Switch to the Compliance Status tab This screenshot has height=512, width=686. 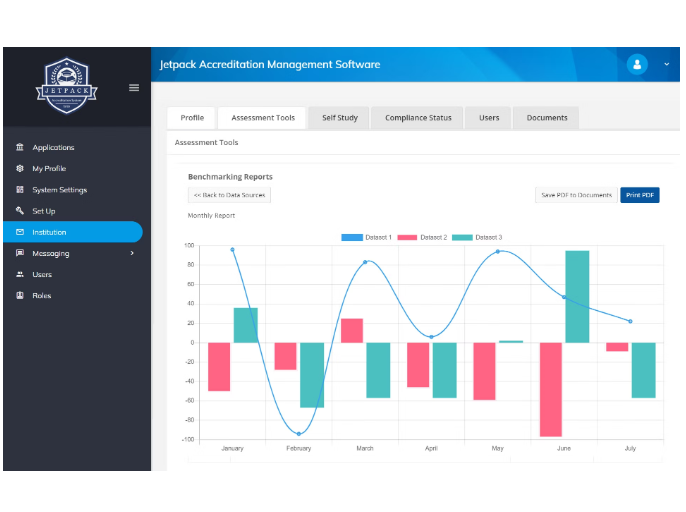[x=418, y=118]
